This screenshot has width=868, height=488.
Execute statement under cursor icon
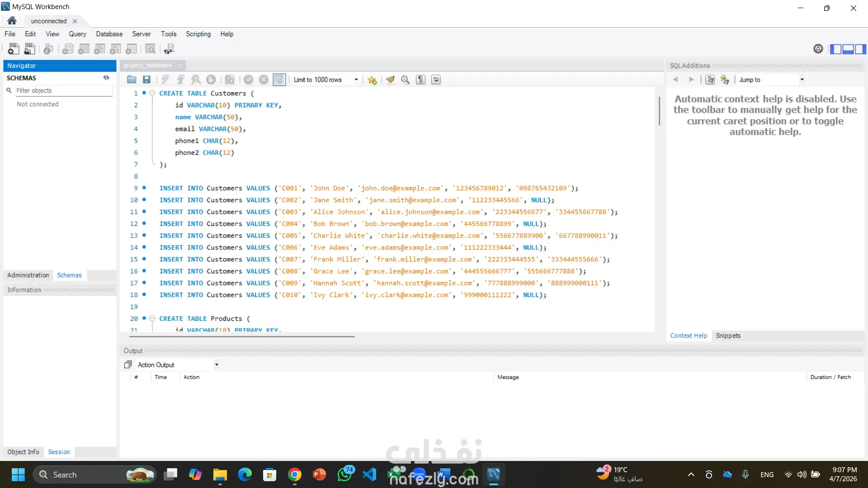pyautogui.click(x=180, y=80)
